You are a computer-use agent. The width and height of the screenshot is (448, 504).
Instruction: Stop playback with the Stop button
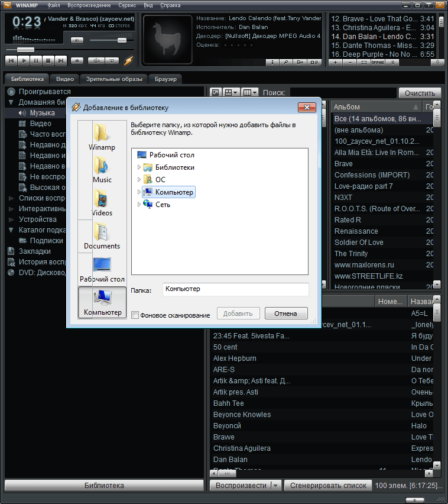48,60
